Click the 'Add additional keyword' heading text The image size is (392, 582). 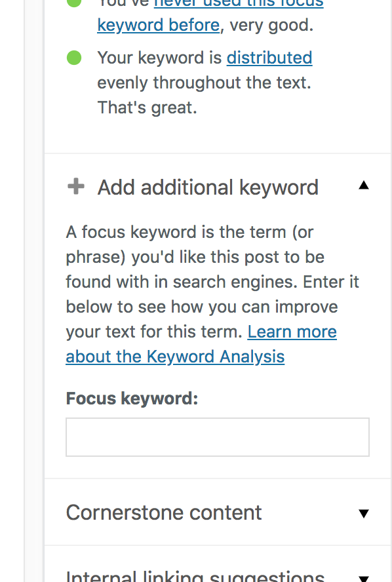(x=207, y=187)
